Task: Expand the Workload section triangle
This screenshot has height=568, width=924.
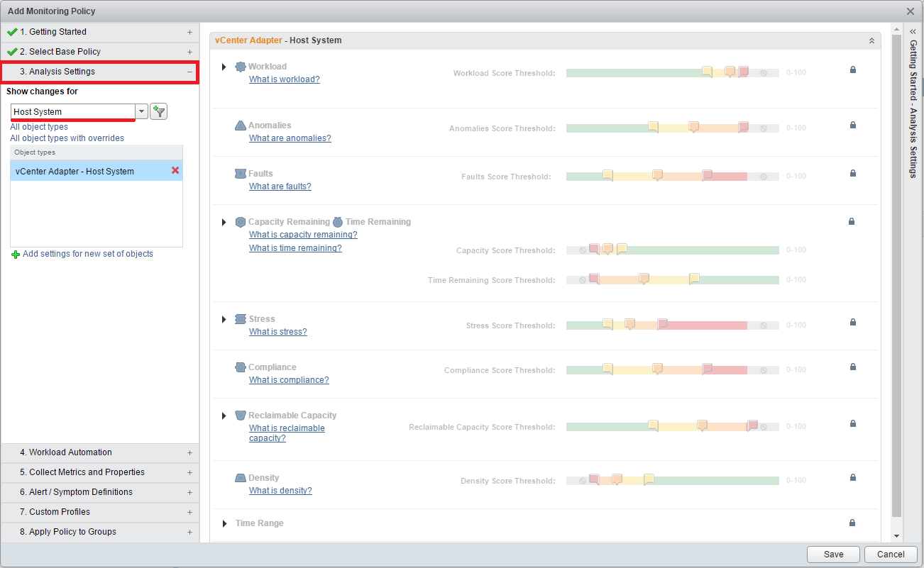Action: [x=224, y=67]
